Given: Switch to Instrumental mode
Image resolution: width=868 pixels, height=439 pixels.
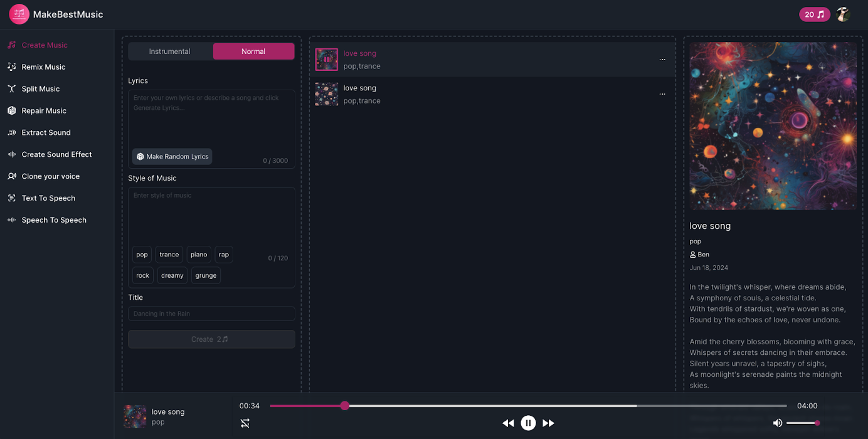Looking at the screenshot, I should click(x=170, y=51).
